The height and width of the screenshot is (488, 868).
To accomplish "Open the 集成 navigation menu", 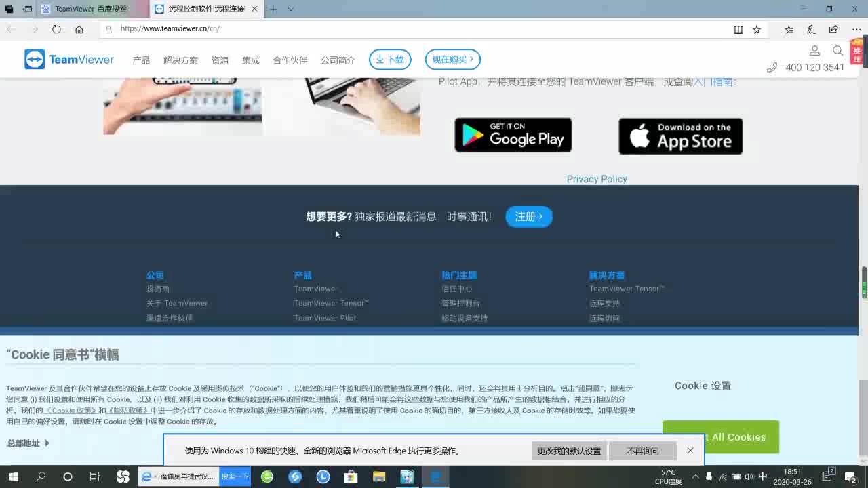I will pos(251,60).
